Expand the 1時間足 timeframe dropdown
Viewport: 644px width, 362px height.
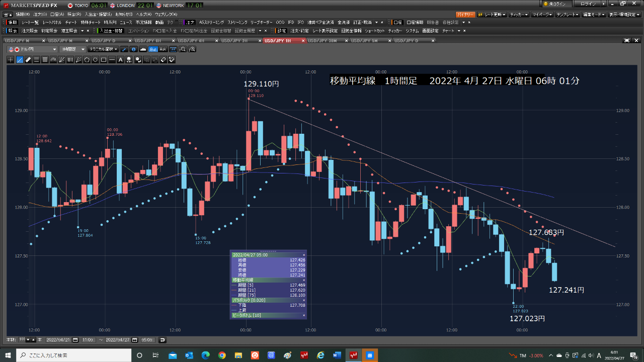coord(72,49)
